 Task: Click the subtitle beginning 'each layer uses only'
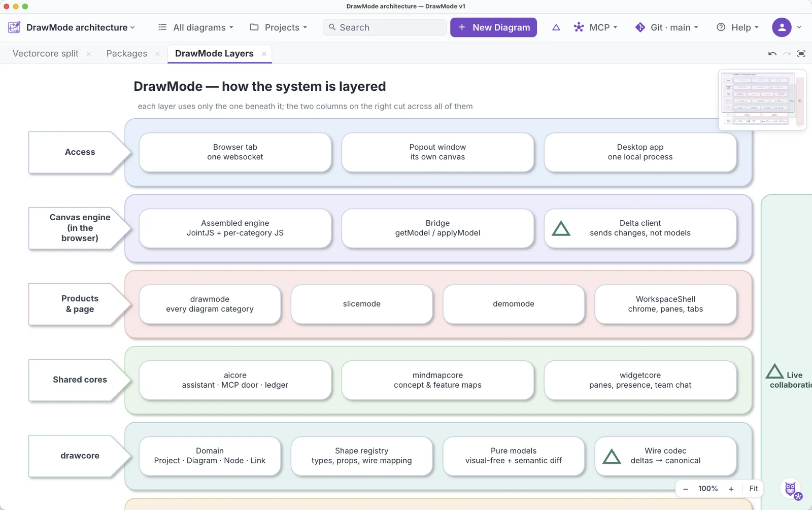pyautogui.click(x=305, y=107)
